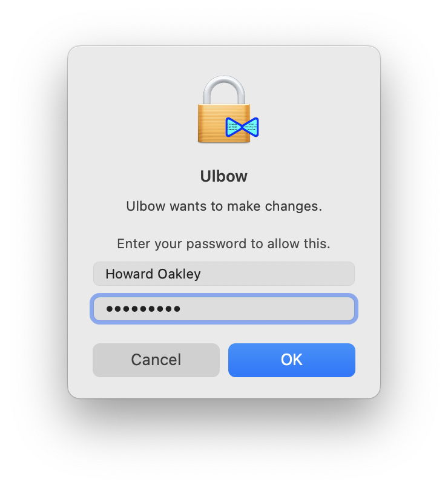448x488 pixels.
Task: Focus the password field with dots
Action: [x=224, y=309]
